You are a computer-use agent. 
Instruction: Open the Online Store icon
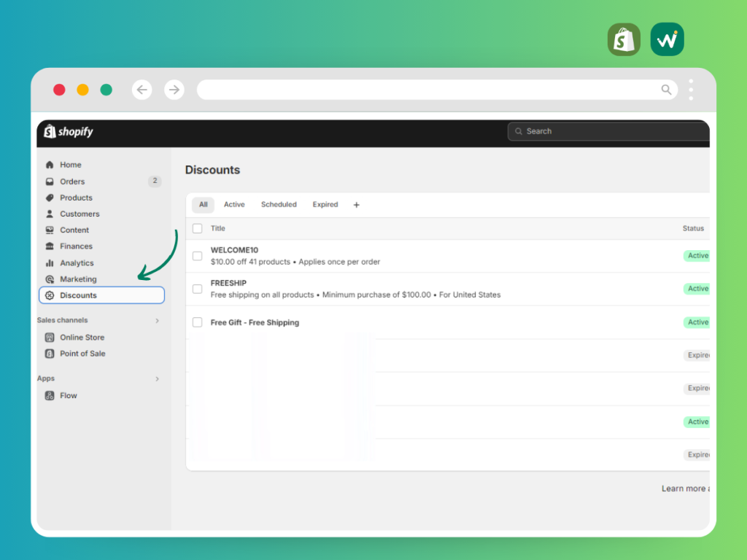point(50,337)
